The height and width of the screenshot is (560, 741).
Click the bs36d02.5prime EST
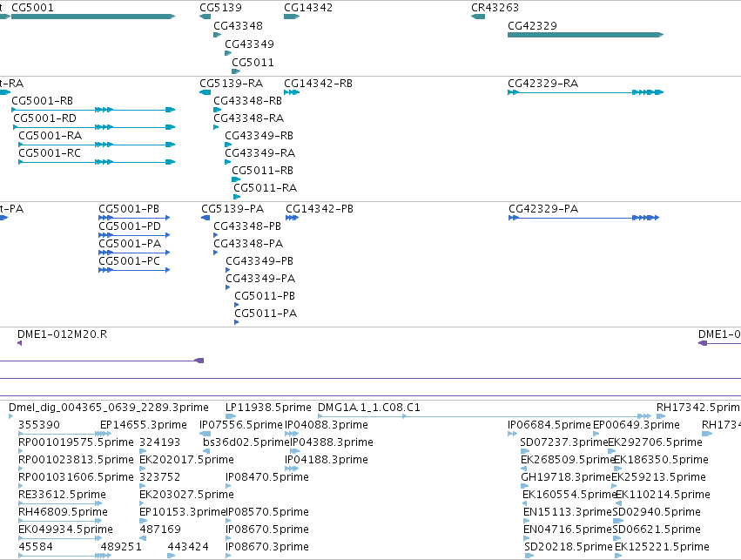coord(206,451)
